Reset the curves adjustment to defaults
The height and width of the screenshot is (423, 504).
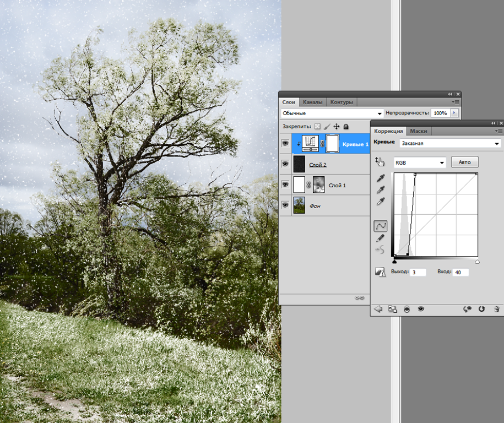[x=481, y=309]
